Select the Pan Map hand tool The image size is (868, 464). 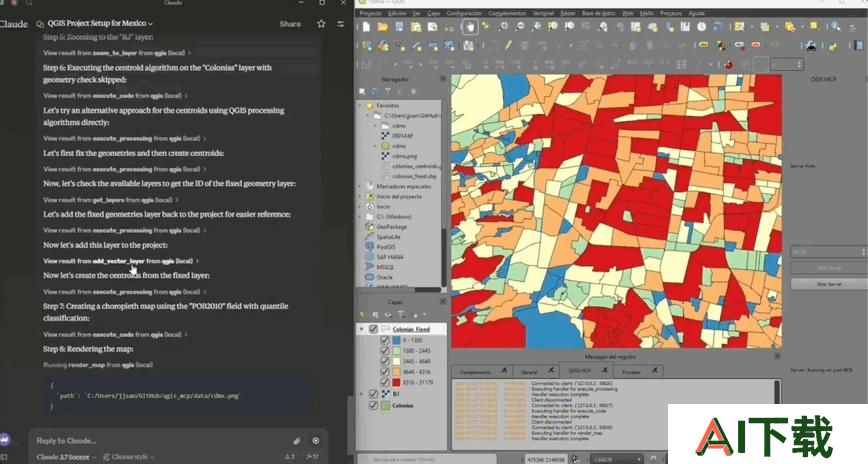[469, 26]
